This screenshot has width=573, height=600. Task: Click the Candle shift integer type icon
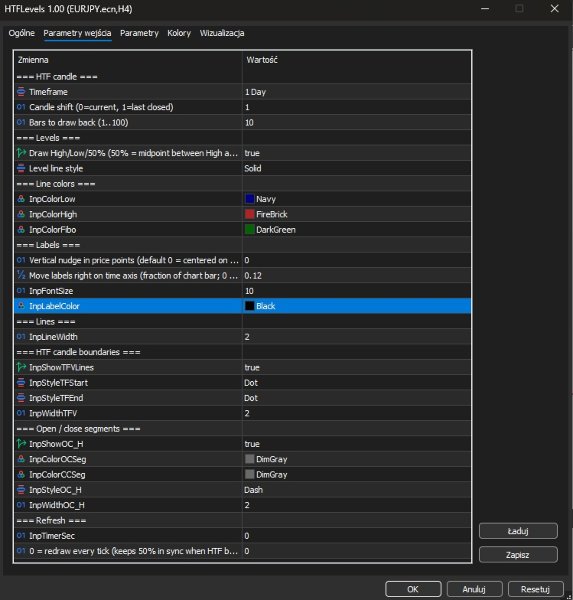tap(21, 107)
